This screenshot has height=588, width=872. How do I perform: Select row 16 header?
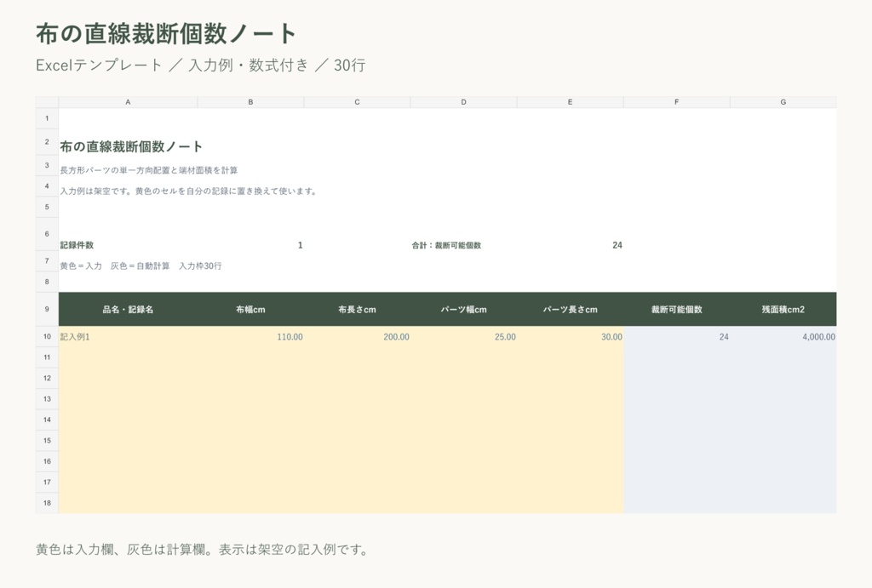[48, 462]
